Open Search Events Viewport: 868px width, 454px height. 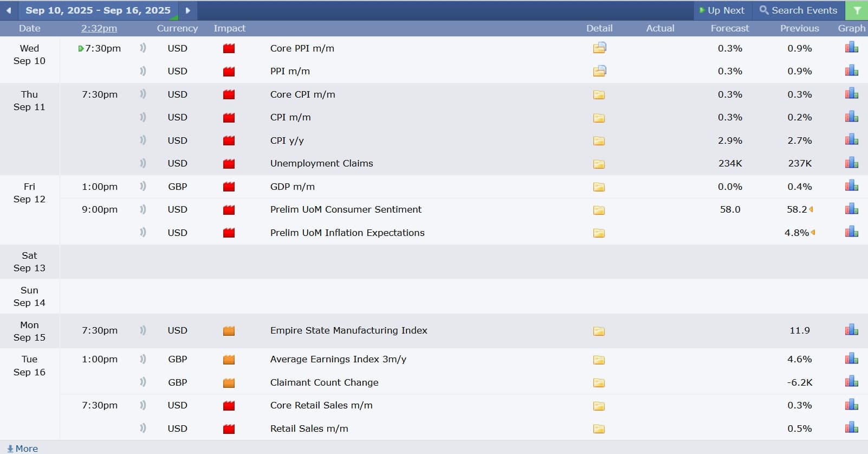[x=799, y=10]
